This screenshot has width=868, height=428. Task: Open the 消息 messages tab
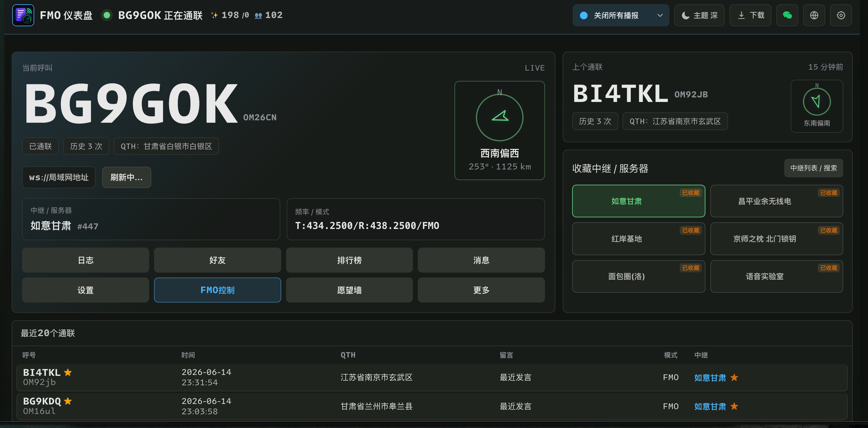[x=481, y=260]
